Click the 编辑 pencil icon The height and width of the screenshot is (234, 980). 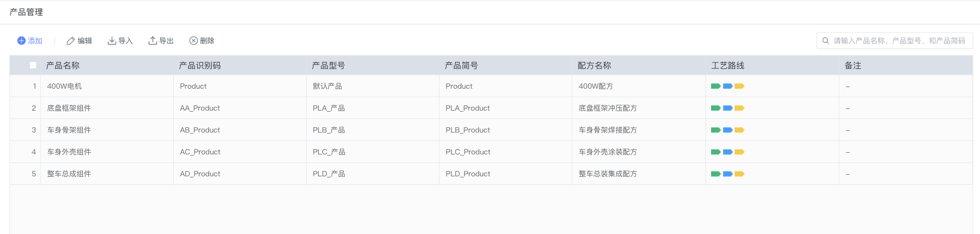pyautogui.click(x=71, y=41)
